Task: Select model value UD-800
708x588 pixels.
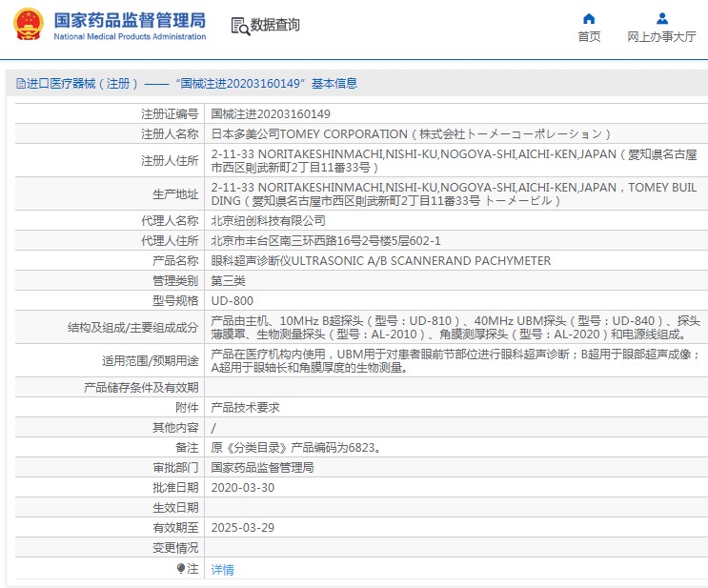Action: coord(233,301)
